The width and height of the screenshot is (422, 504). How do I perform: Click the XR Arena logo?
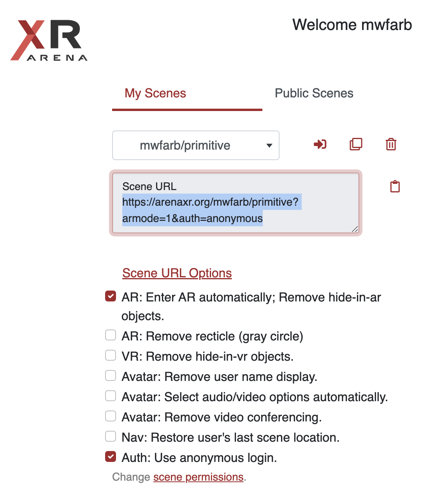coord(49,40)
